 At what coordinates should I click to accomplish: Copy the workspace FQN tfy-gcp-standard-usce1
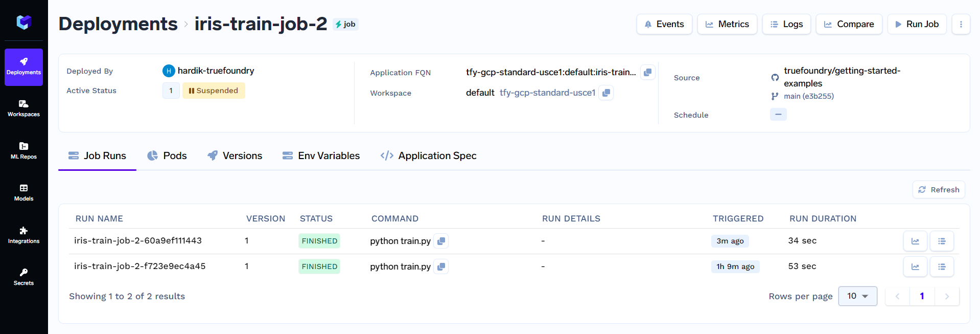pyautogui.click(x=606, y=93)
